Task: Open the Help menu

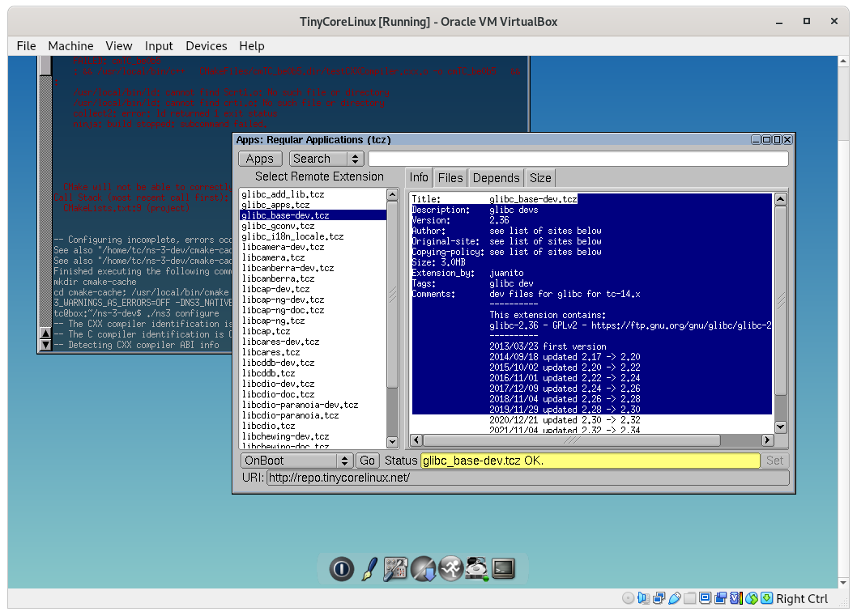Action: [x=251, y=46]
